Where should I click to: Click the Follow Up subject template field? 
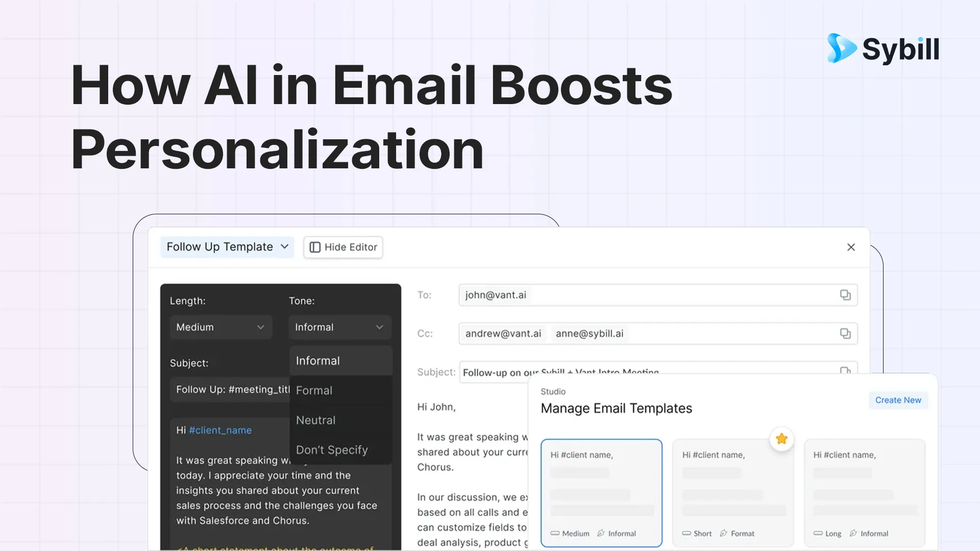coord(230,390)
